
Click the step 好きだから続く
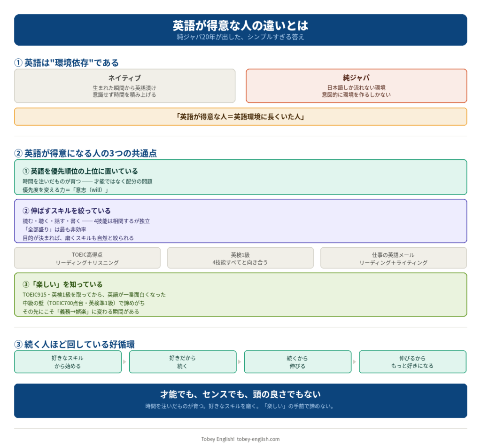[x=183, y=362]
